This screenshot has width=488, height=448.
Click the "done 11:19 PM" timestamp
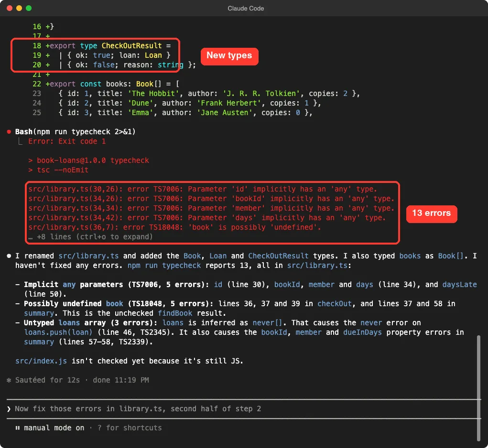[x=121, y=380]
